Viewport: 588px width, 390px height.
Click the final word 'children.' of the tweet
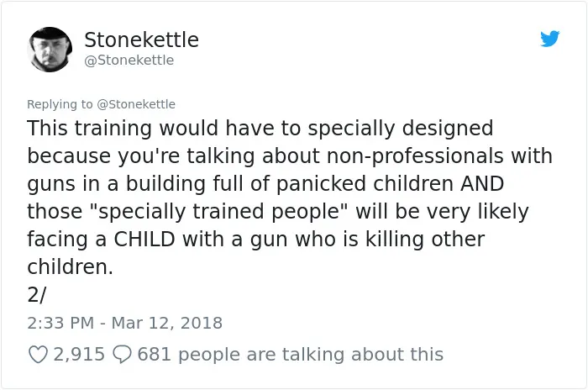click(x=70, y=267)
